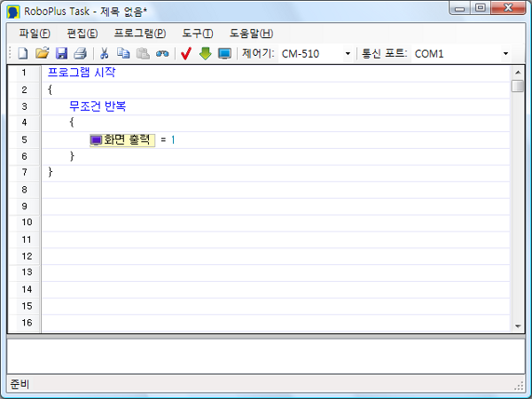The height and width of the screenshot is (399, 532).
Task: Open a file with the folder icon
Action: [x=42, y=53]
